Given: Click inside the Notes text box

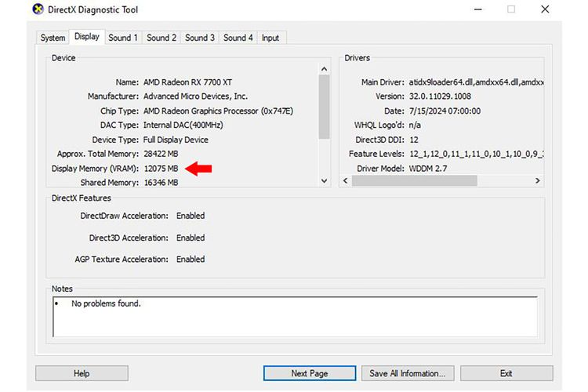Looking at the screenshot, I should 294,316.
